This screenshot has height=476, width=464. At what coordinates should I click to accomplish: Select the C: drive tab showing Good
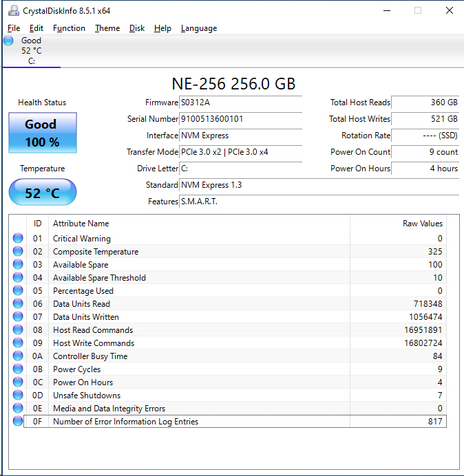click(31, 50)
